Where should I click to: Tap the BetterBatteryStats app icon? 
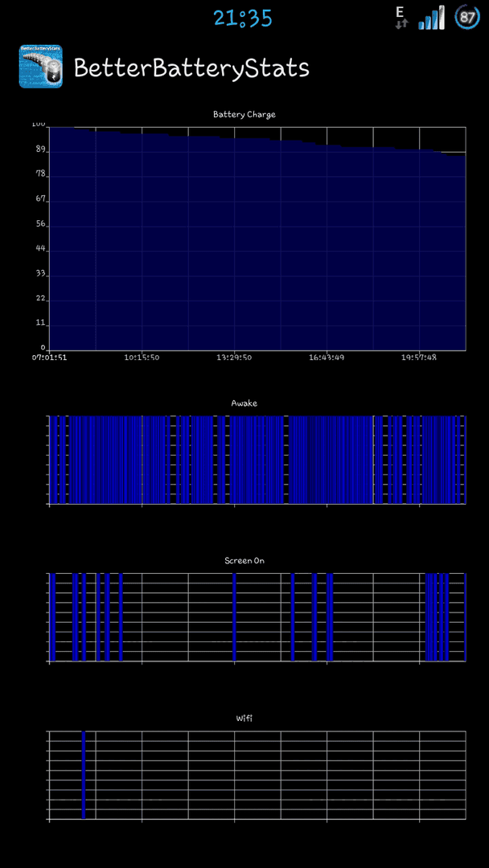[40, 67]
